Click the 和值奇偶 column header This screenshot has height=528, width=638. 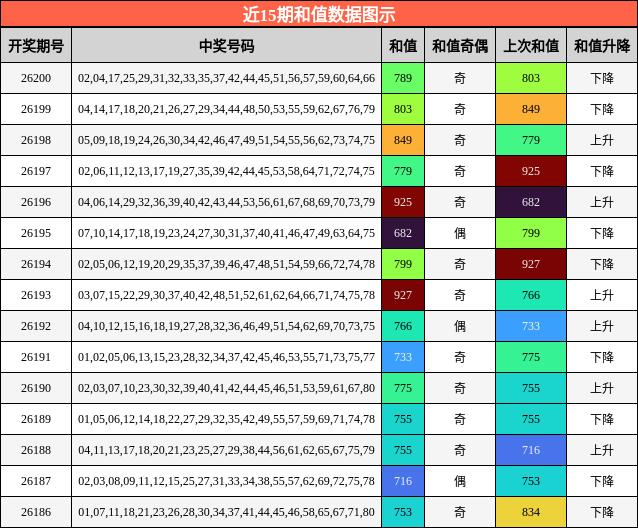pyautogui.click(x=460, y=46)
